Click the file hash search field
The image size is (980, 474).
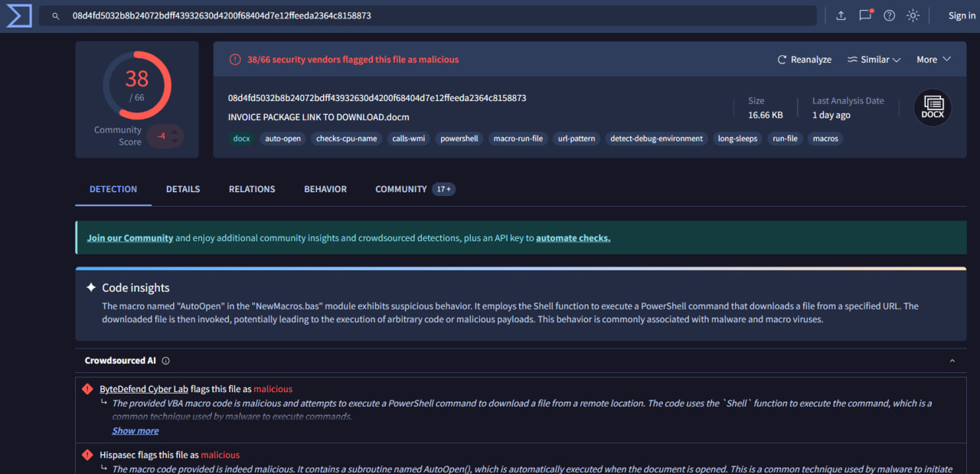coord(306,15)
